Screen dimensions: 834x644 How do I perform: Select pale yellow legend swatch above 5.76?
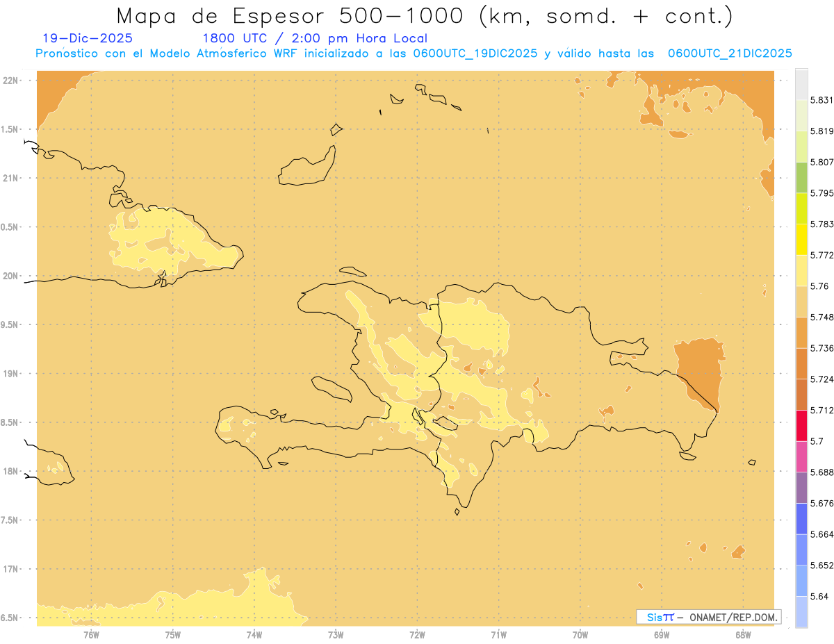pyautogui.click(x=801, y=270)
